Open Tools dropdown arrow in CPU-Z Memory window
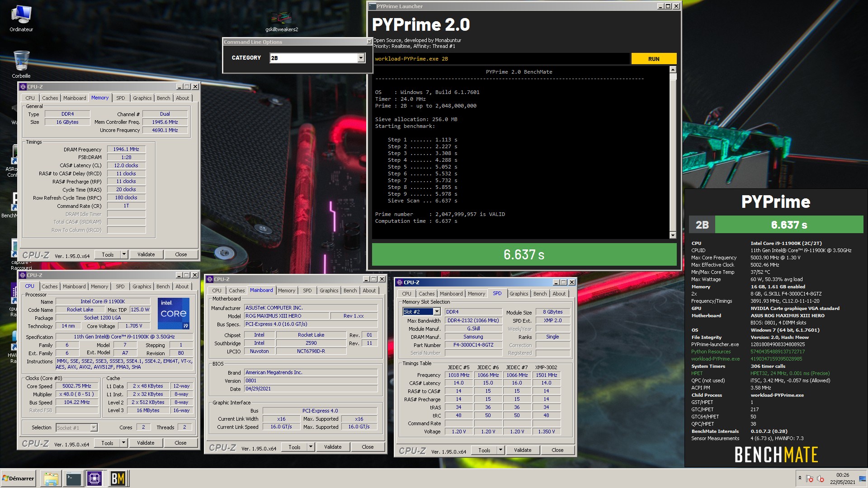Viewport: 868px width, 488px height. pos(124,254)
